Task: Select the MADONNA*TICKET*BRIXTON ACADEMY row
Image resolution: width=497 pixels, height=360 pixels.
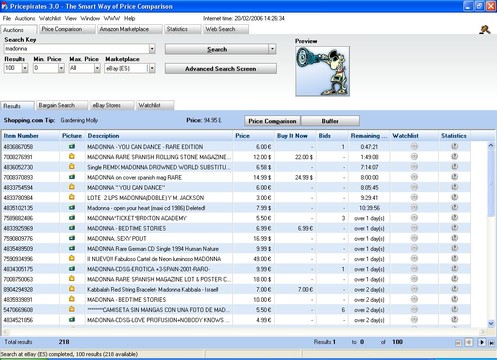Action: coord(236,218)
